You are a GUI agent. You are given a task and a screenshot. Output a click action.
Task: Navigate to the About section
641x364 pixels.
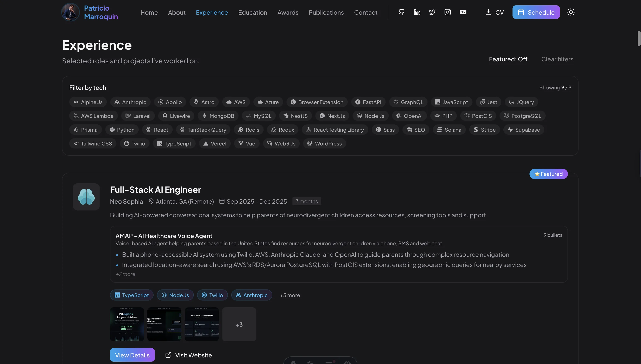tap(177, 12)
